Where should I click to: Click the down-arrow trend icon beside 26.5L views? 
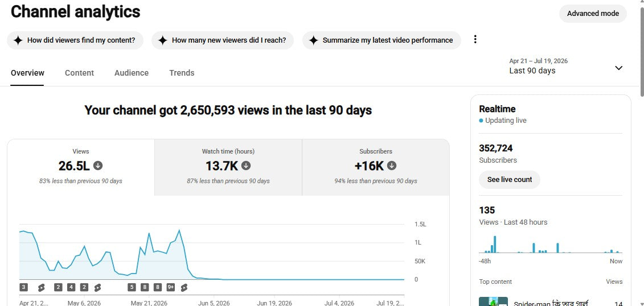pos(98,166)
